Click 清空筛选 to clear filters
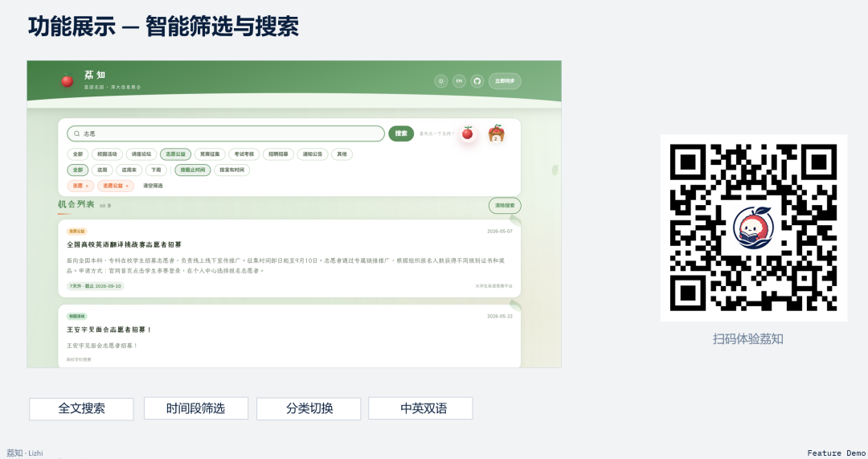This screenshot has width=868, height=459. click(153, 186)
